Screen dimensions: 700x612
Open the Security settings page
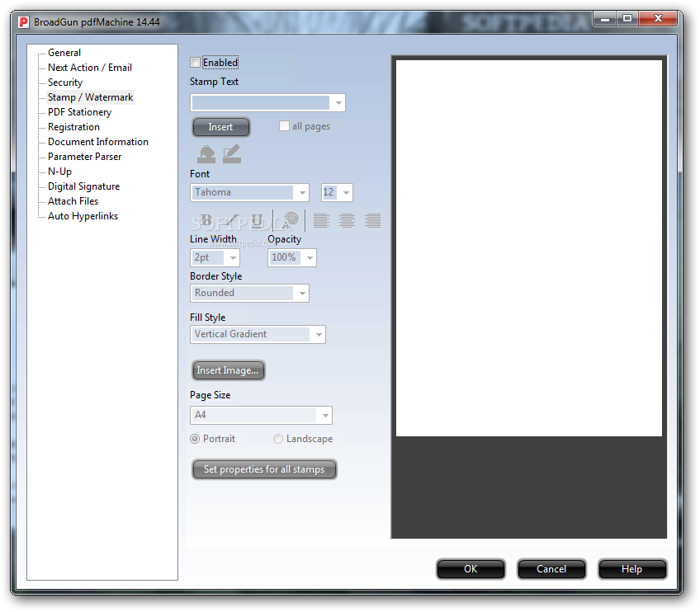(x=65, y=82)
